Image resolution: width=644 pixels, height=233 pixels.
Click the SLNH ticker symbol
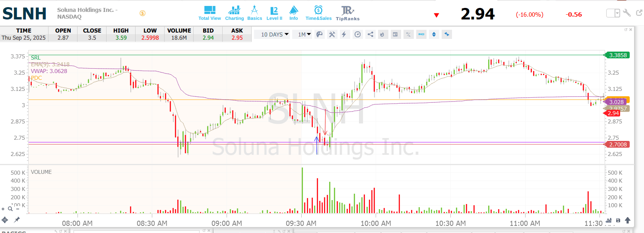[24, 13]
